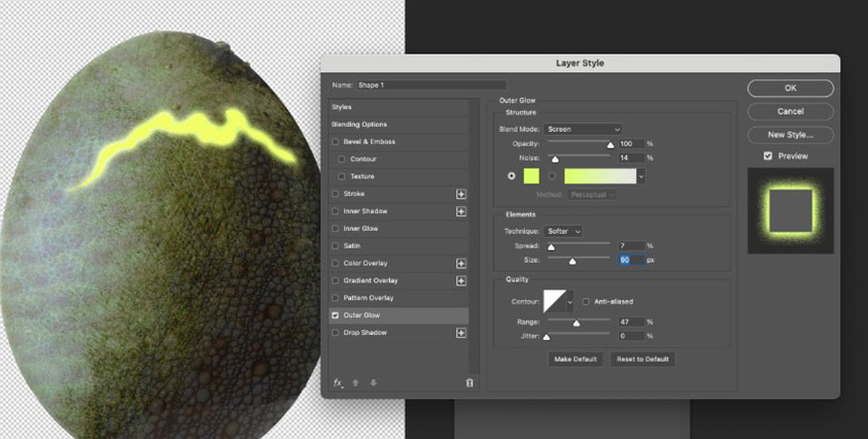Viewport: 868px width, 439px height.
Task: Open Blending Options in the list
Action: (399, 125)
